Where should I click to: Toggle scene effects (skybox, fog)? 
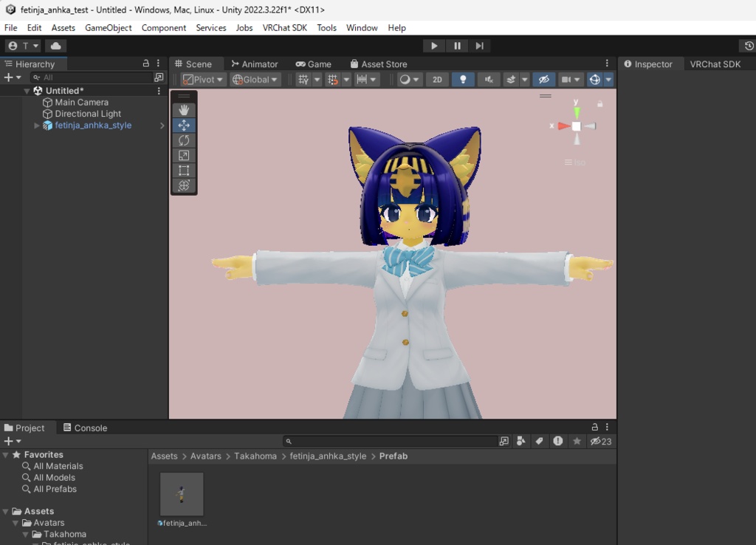[x=511, y=80]
